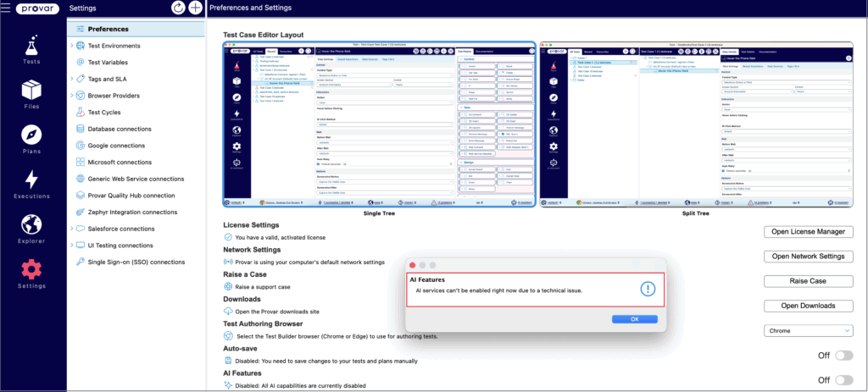Screen dimensions: 868x392
Task: Click the add plus icon in Settings header
Action: tap(195, 8)
